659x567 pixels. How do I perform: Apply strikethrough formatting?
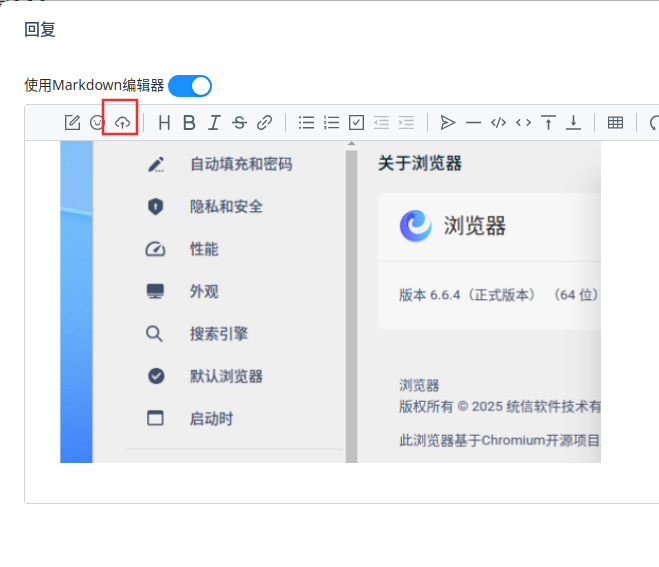click(240, 123)
